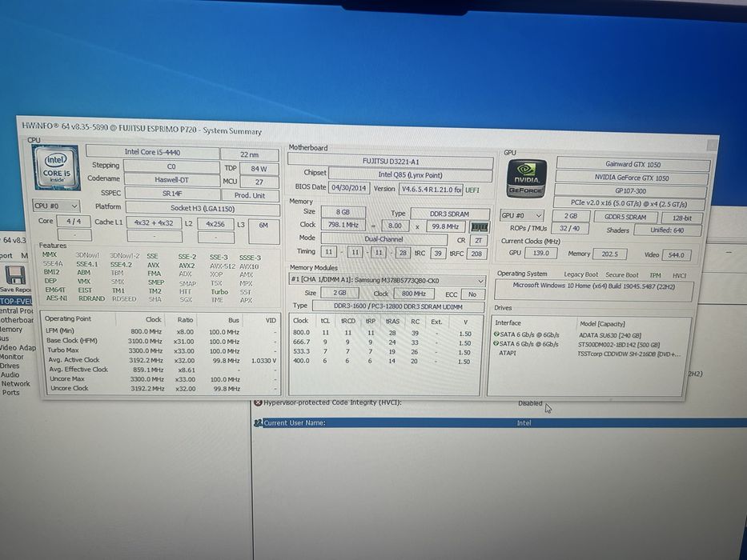Click the Prod. Unit field

click(250, 195)
